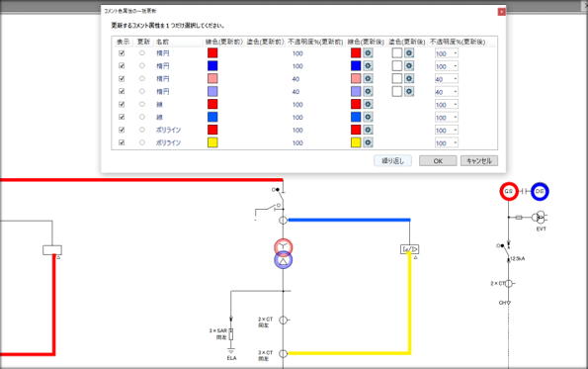The height and width of the screenshot is (369, 588).
Task: Click the yellow updated line color swatch
Action: click(356, 142)
